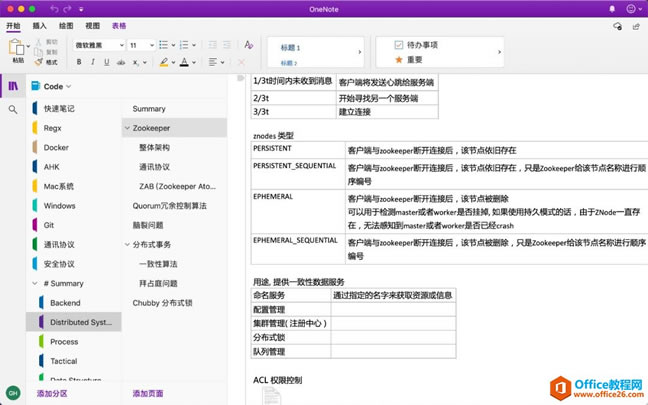This screenshot has width=648, height=405.
Task: Switch to the 开始 tab
Action: click(13, 26)
